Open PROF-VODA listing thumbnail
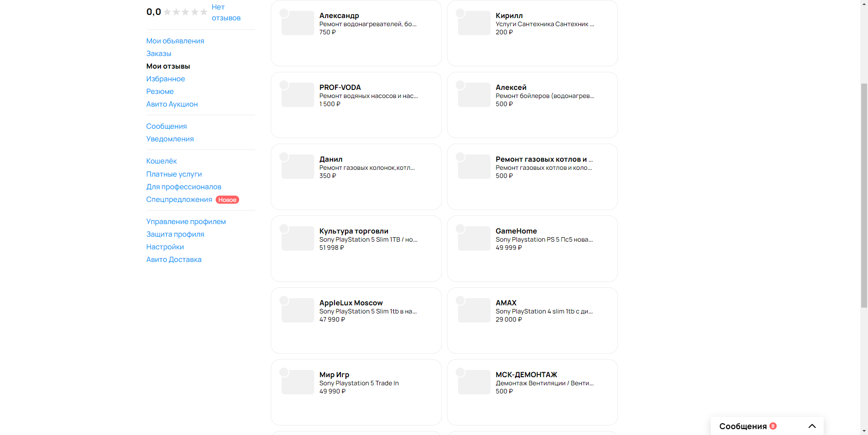The width and height of the screenshot is (868, 435). coord(298,95)
